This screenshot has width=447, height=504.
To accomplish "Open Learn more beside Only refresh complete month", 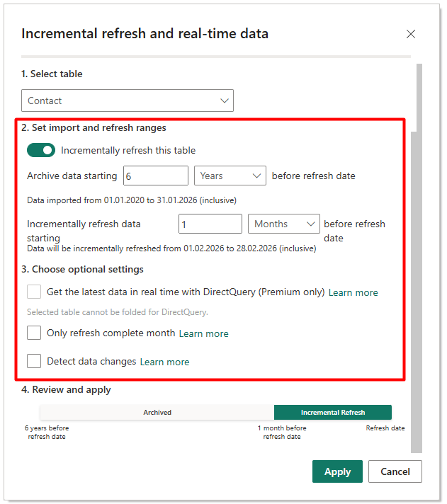I will (203, 333).
